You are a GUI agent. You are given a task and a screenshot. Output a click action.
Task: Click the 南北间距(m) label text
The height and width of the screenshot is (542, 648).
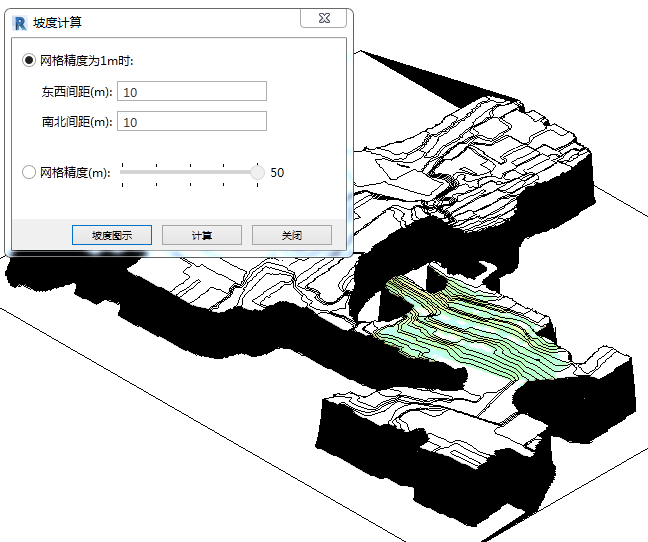click(75, 123)
